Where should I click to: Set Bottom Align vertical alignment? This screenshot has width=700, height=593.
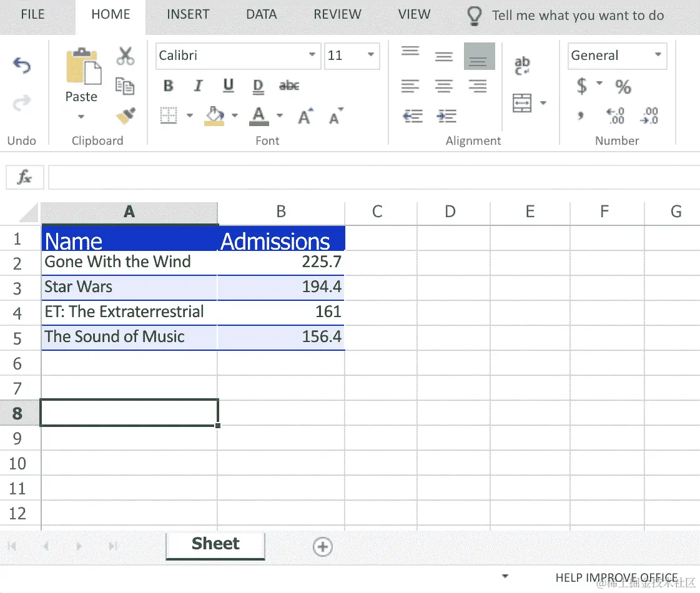[479, 56]
